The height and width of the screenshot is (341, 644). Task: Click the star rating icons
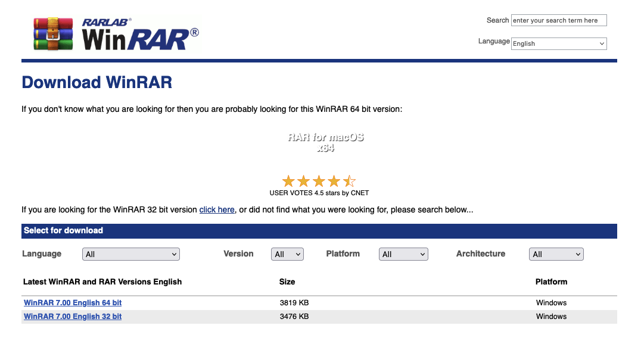[x=319, y=181]
